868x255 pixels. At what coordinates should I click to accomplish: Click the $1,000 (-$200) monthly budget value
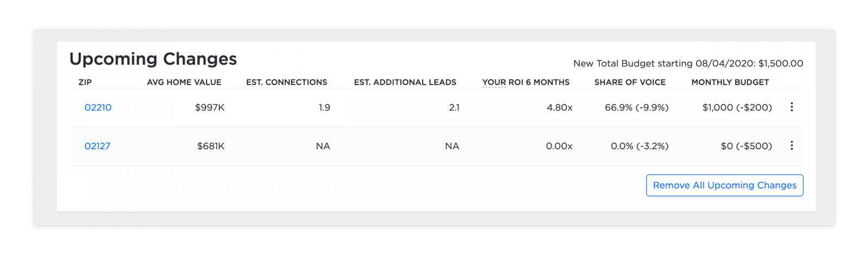pyautogui.click(x=737, y=107)
